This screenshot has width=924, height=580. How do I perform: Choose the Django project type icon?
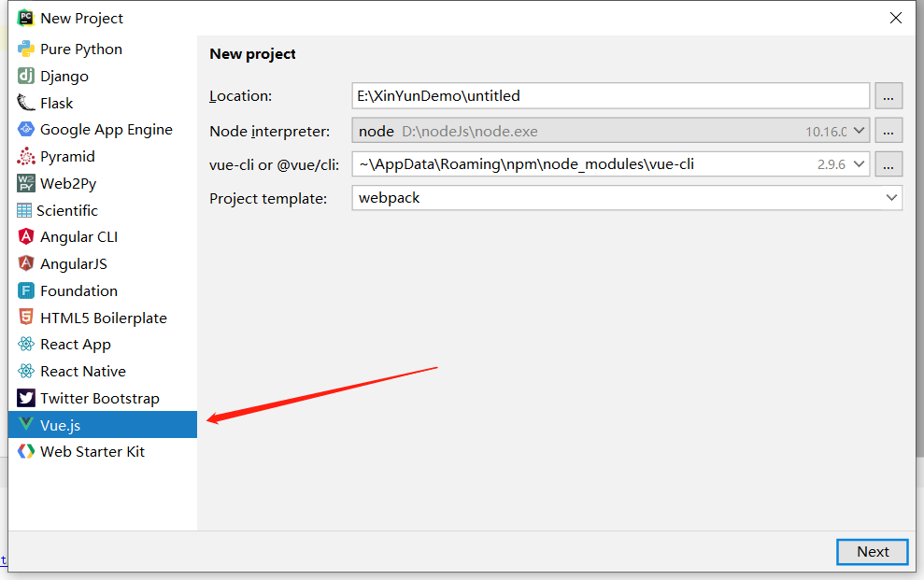click(x=26, y=77)
